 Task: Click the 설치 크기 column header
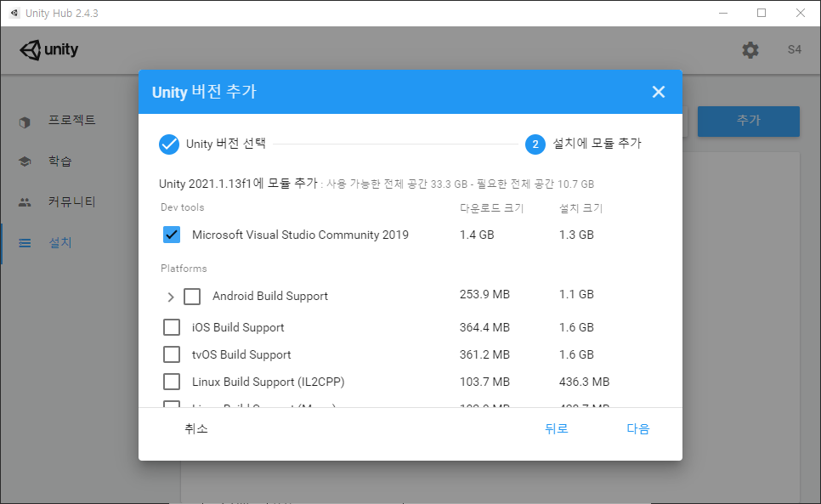(x=580, y=207)
